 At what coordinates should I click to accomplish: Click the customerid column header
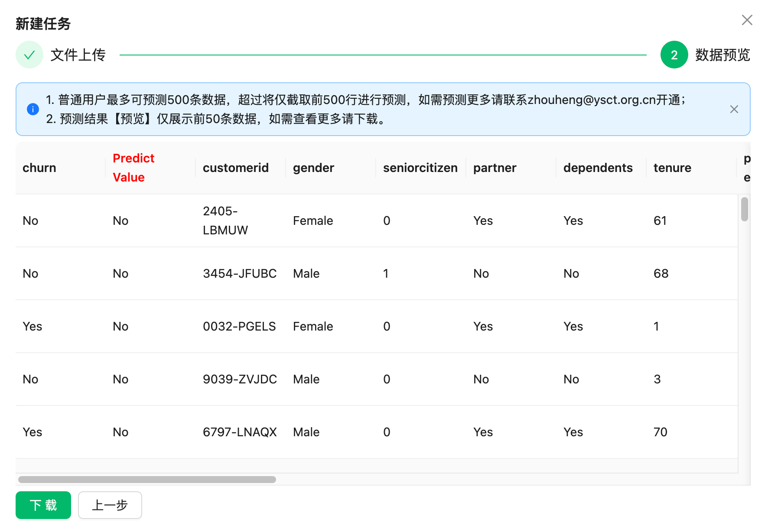236,168
